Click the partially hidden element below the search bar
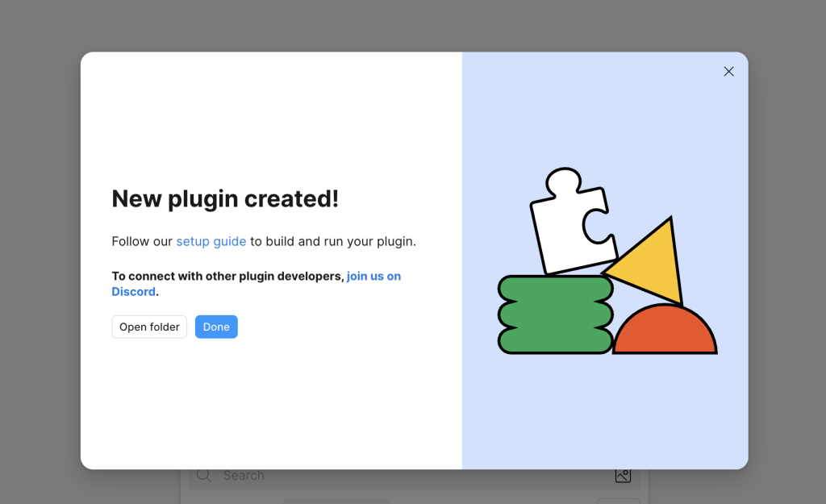This screenshot has height=504, width=826. tap(336, 501)
